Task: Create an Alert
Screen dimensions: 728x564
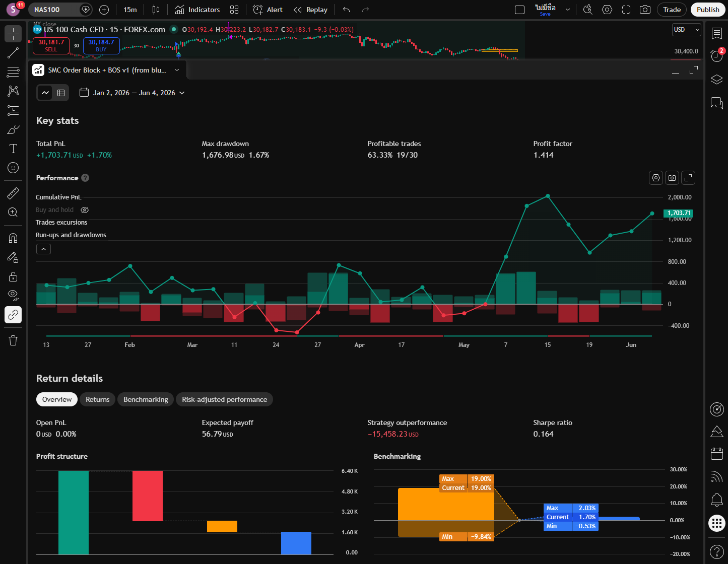Action: 268,10
